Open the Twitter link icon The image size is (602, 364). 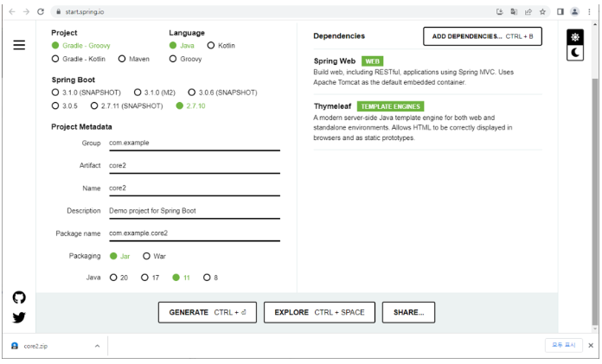(19, 317)
